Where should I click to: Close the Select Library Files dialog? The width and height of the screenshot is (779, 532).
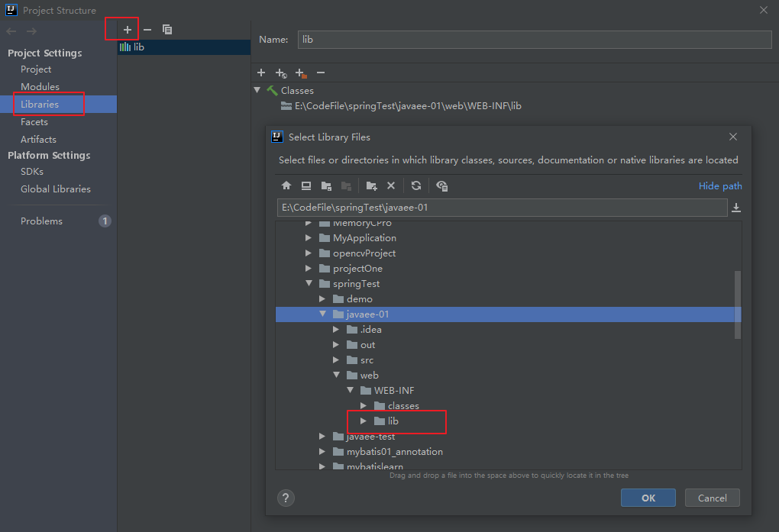[x=733, y=137]
